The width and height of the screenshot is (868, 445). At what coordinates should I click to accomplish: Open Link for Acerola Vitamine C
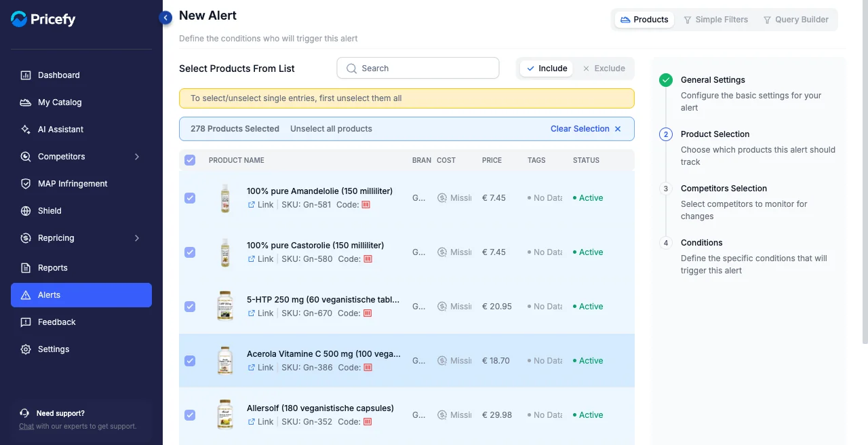tap(260, 368)
